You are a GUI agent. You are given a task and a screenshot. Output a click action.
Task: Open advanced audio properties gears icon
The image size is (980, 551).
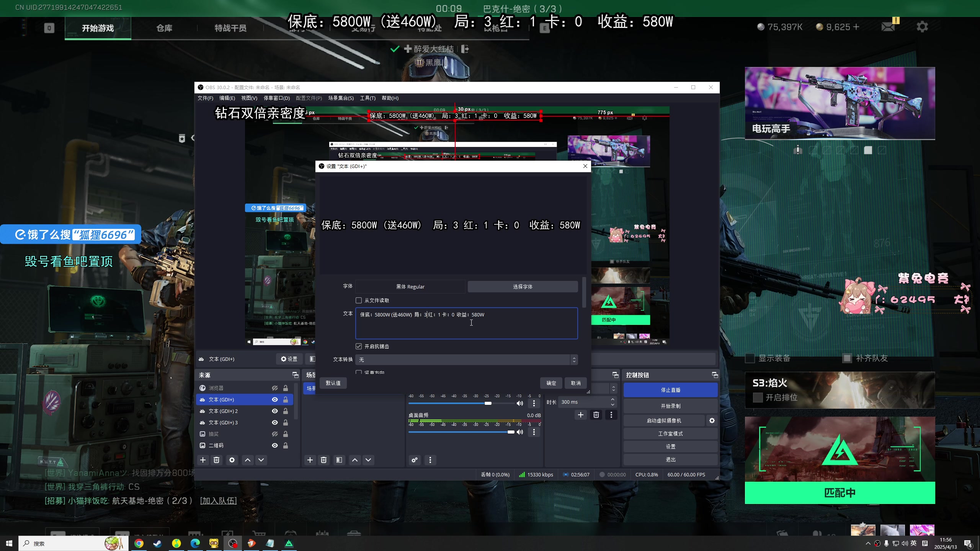[x=415, y=460]
